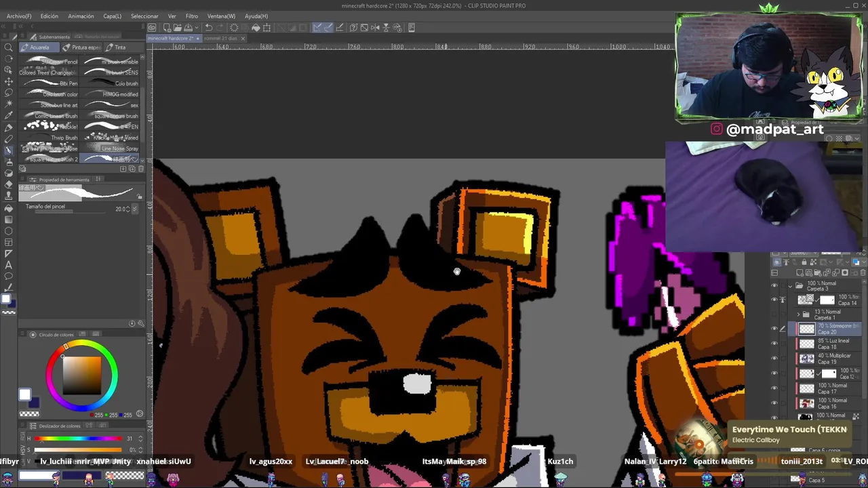The image size is (868, 488).
Task: Pick a color in the color wheel square
Action: point(82,377)
